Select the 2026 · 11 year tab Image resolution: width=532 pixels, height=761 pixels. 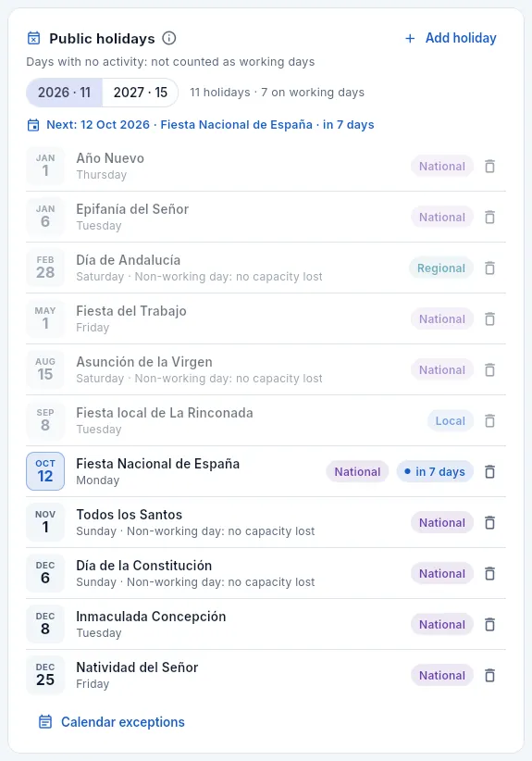coord(65,93)
